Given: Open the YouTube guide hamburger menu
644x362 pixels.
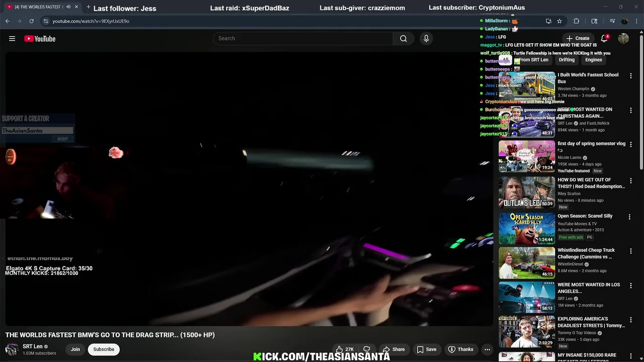Looking at the screenshot, I should click(12, 39).
